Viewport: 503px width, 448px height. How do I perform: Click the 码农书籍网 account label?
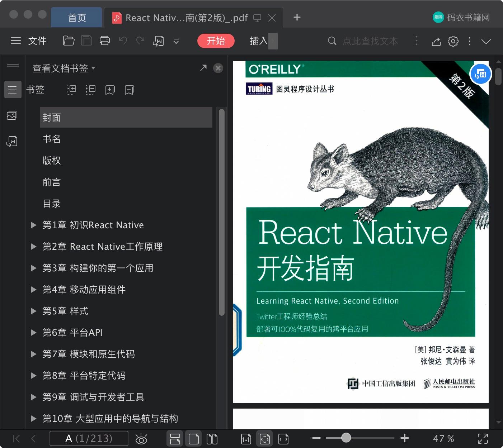point(468,17)
